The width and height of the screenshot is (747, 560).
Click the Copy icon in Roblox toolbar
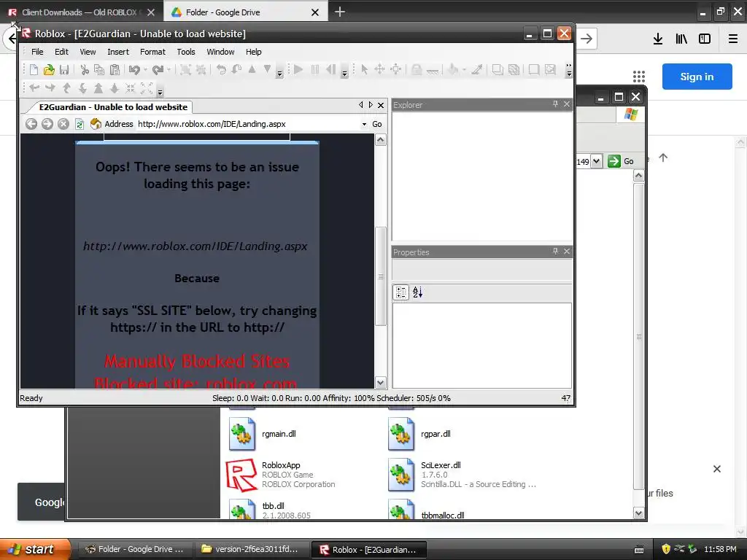coord(99,70)
